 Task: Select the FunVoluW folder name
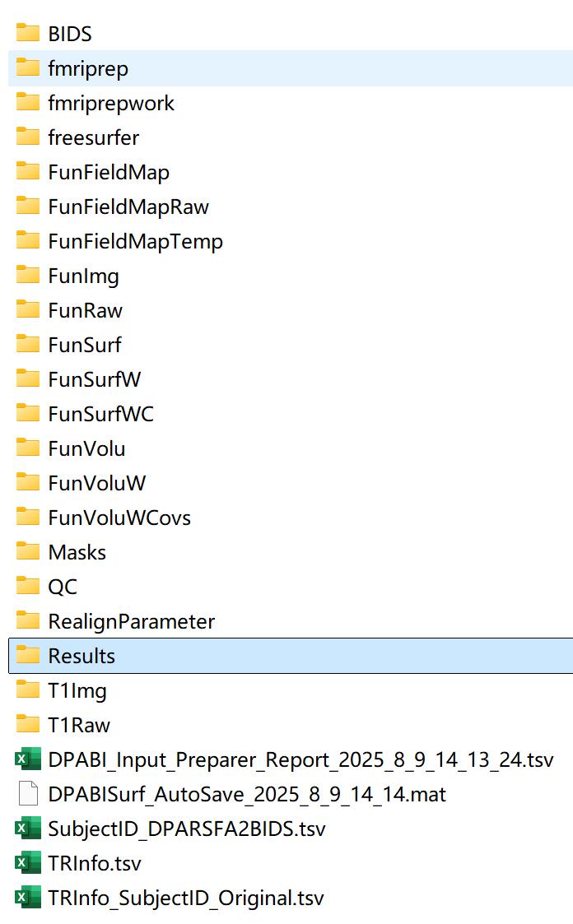(x=96, y=483)
